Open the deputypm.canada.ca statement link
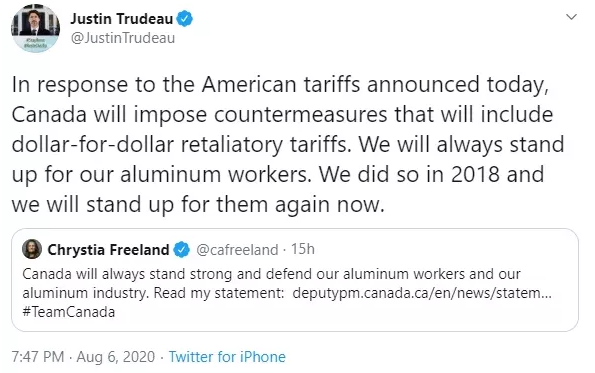The image size is (595, 373). [x=422, y=293]
